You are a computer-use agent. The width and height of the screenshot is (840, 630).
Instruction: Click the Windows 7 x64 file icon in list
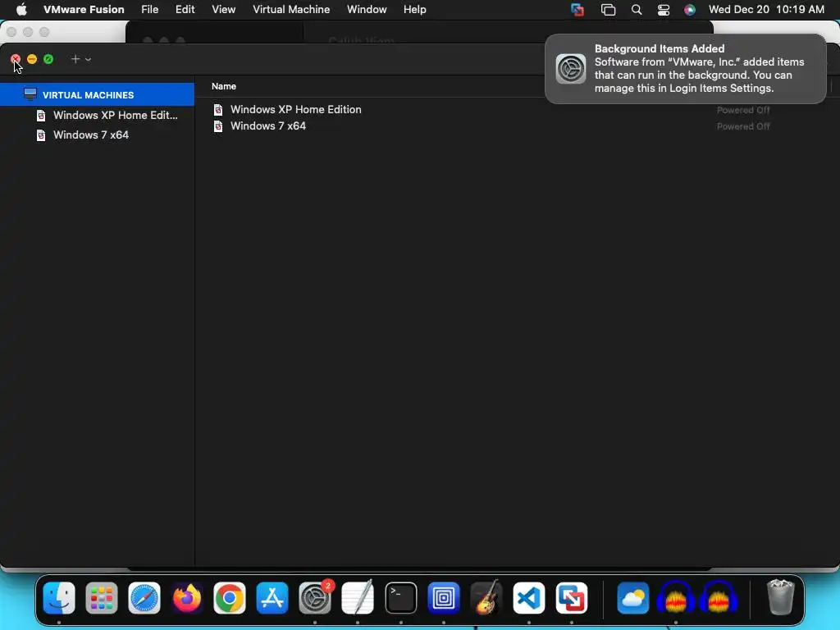pyautogui.click(x=218, y=126)
